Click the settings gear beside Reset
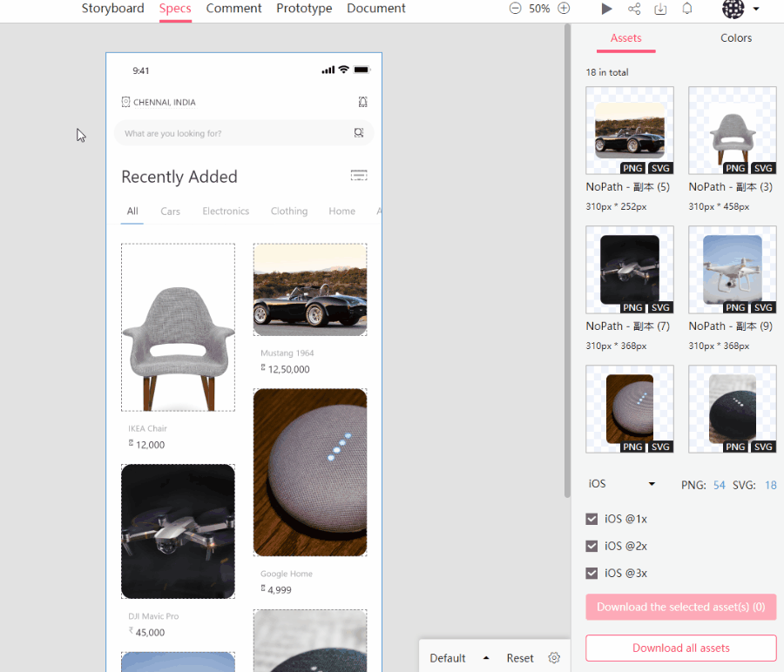784x672 pixels. click(x=554, y=657)
